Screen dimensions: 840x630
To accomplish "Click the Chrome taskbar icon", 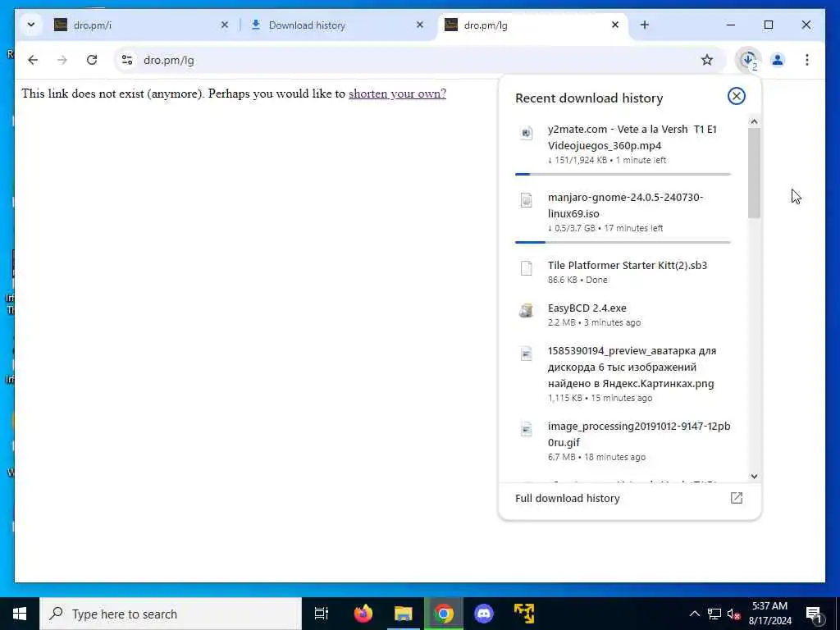I will [444, 614].
